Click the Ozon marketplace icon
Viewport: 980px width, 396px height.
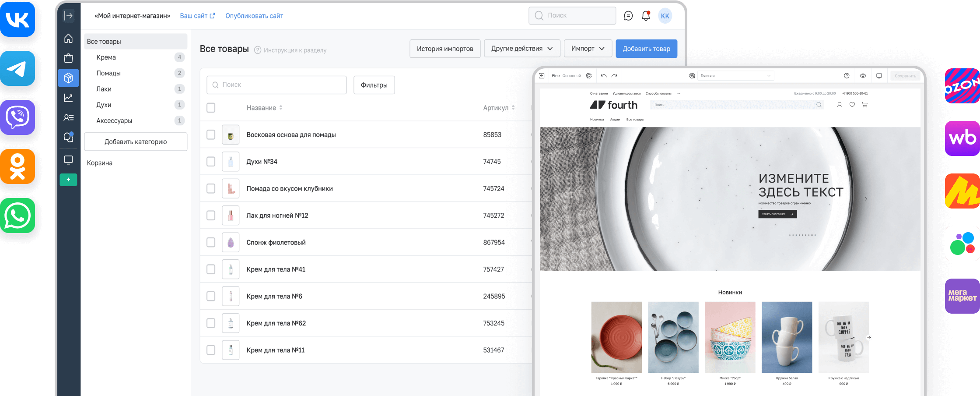pyautogui.click(x=962, y=86)
